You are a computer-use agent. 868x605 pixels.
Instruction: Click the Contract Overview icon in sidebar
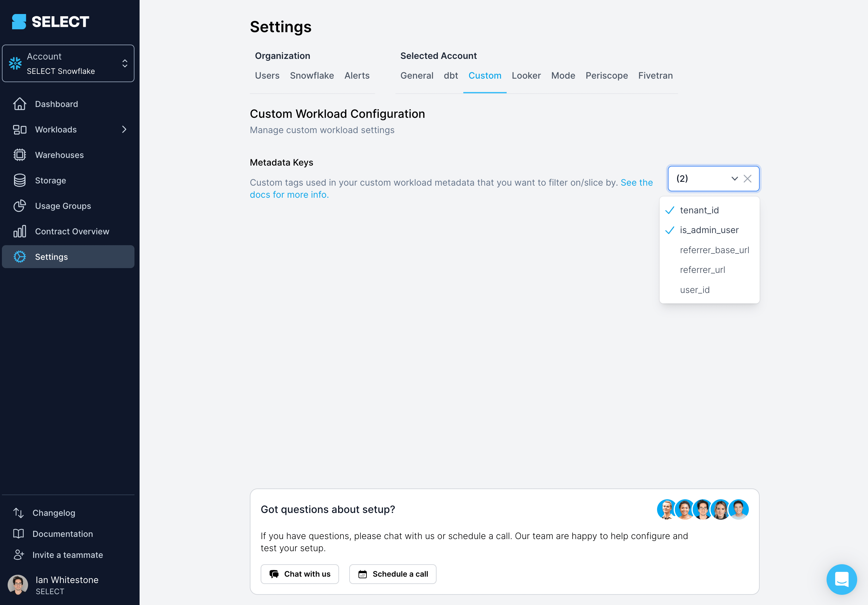point(20,231)
